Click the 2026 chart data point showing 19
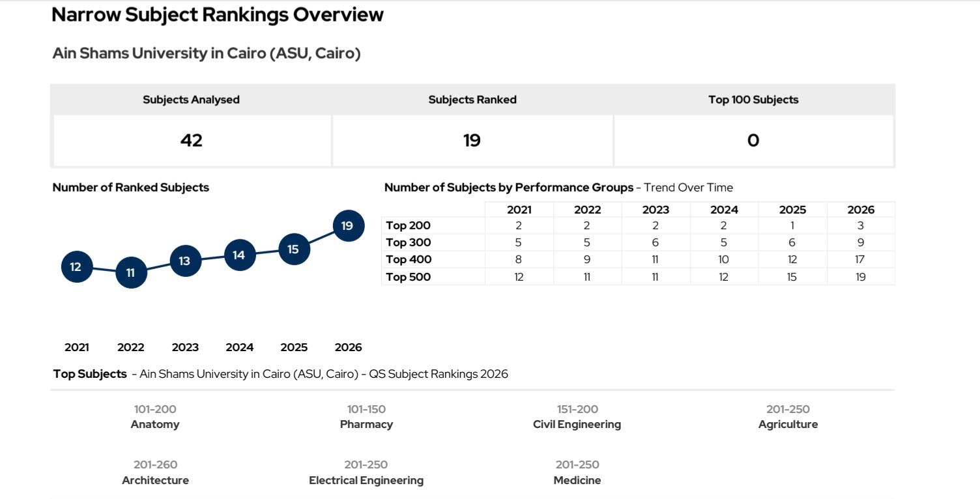 [x=348, y=226]
